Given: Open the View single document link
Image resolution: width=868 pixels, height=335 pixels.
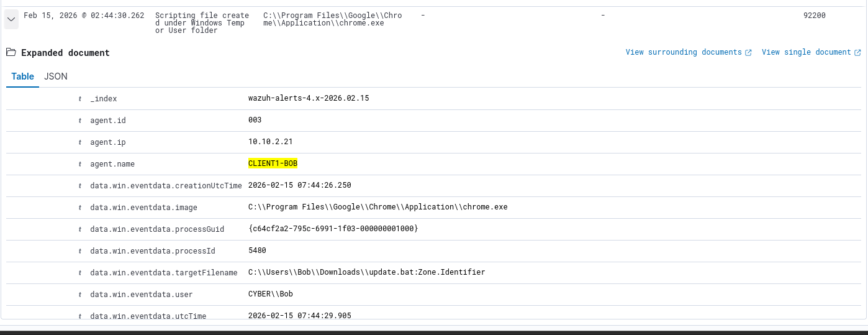Looking at the screenshot, I should coord(806,52).
